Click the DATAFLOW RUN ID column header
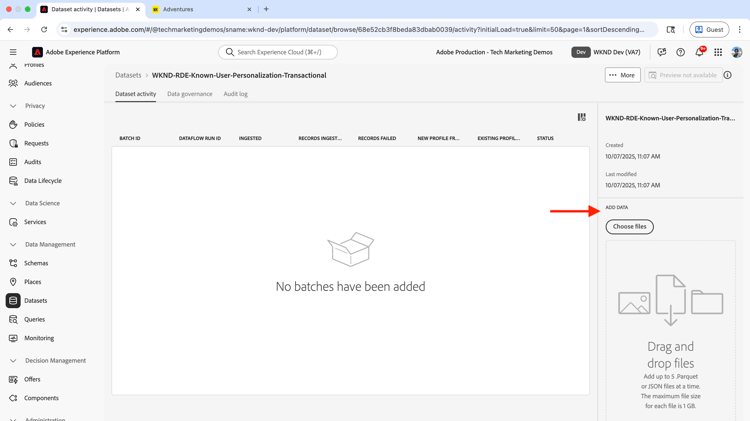 200,138
